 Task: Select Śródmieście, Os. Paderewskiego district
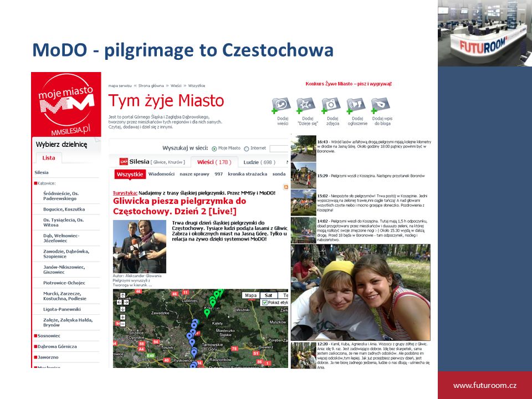(61, 196)
